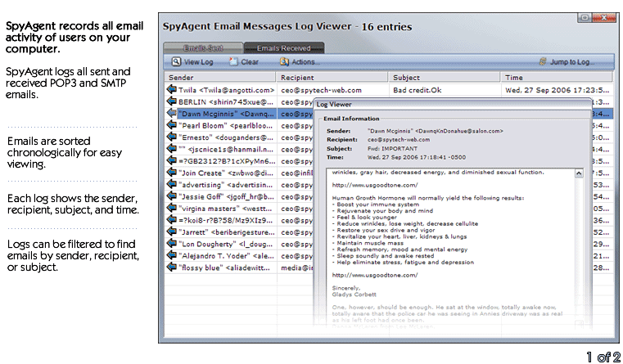Sort by the Recipient column header
The width and height of the screenshot is (623, 364).
click(332, 78)
